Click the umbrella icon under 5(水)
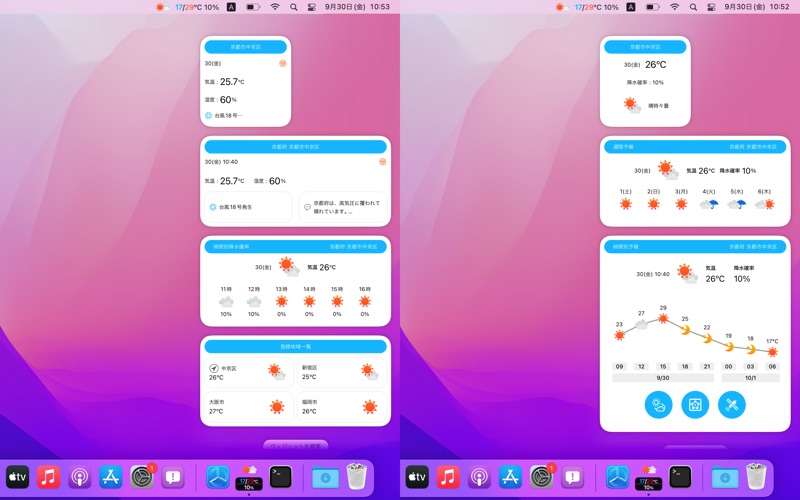 736,204
